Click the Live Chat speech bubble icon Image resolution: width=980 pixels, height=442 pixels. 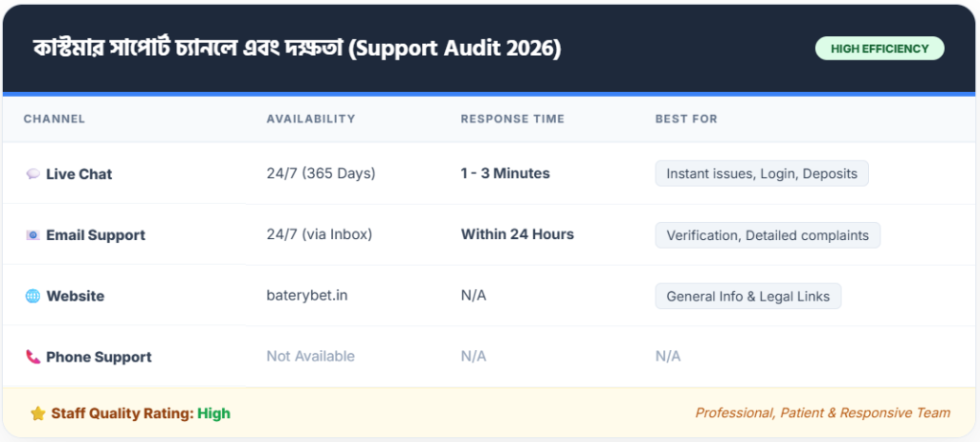[x=33, y=174]
